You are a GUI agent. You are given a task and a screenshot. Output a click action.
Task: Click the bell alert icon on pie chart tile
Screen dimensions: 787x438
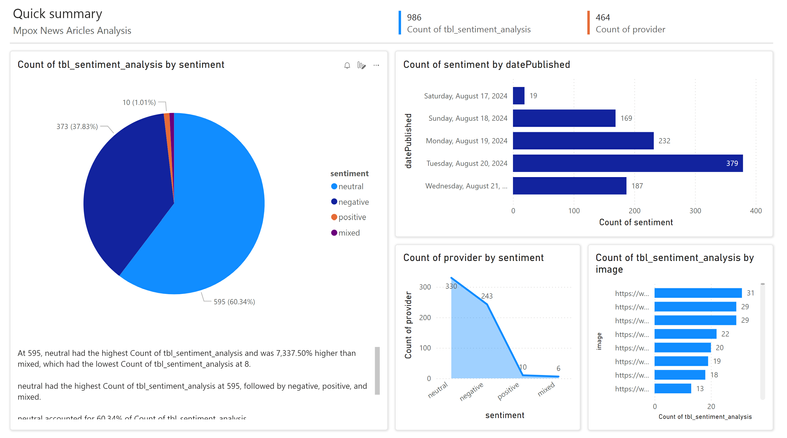(347, 65)
